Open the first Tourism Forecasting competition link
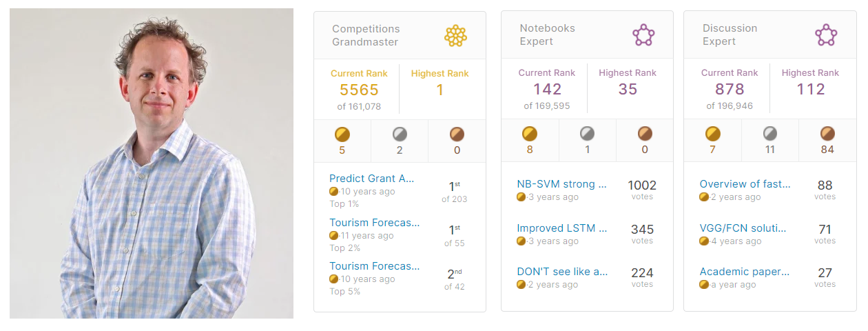 point(374,223)
